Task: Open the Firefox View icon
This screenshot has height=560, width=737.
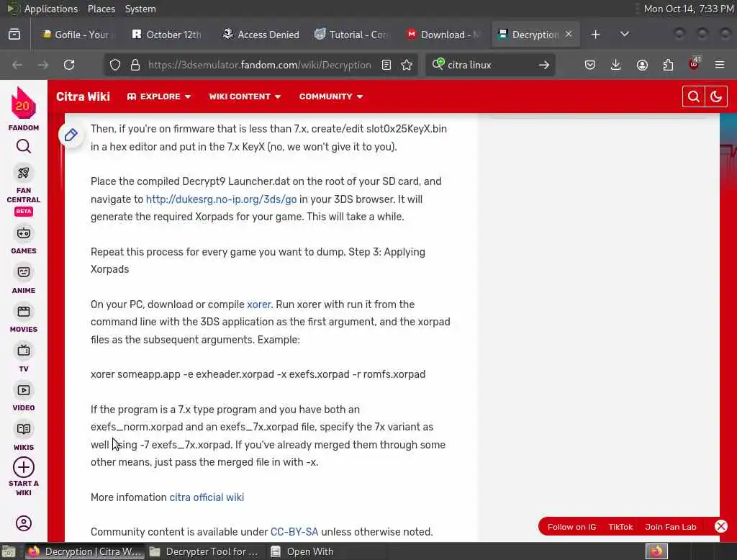Action: [x=14, y=35]
